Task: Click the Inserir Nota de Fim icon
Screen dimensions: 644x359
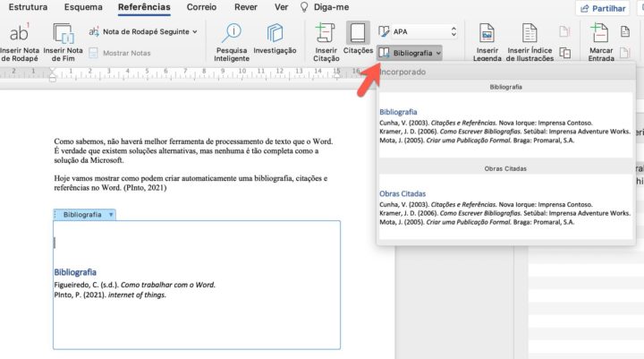Action: (64, 33)
